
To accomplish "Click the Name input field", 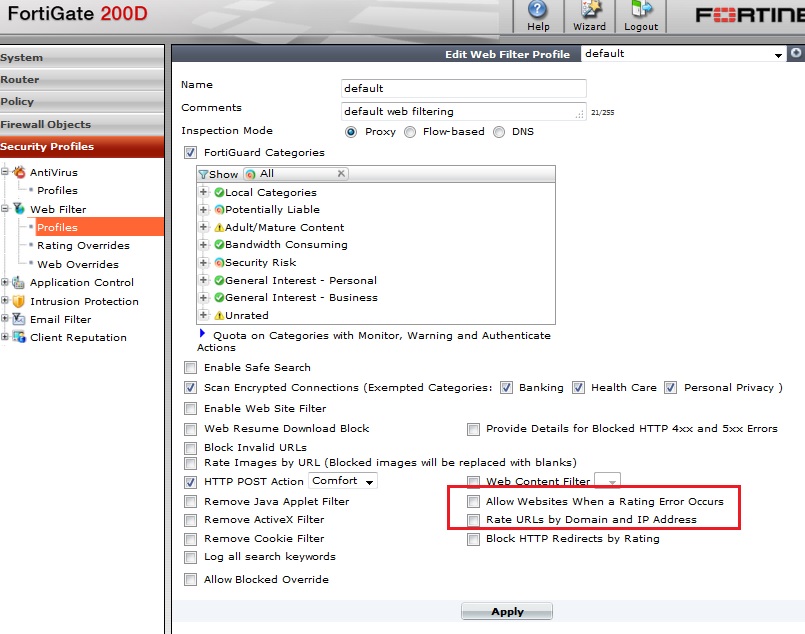I will [x=463, y=88].
